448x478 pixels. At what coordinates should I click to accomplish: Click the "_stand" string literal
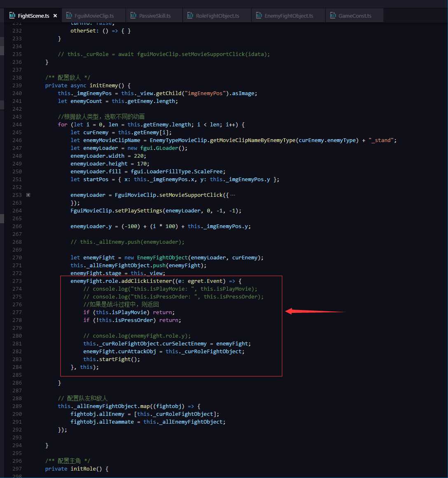tap(381, 140)
